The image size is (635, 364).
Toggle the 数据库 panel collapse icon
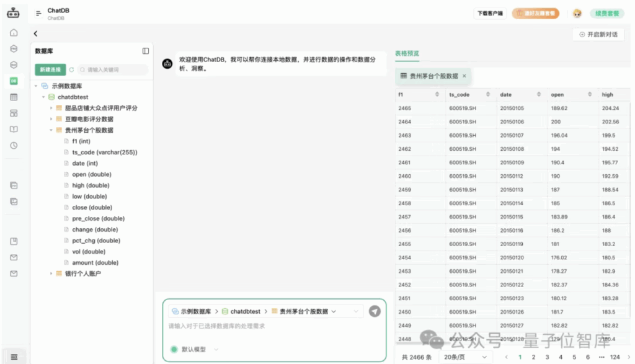[146, 51]
